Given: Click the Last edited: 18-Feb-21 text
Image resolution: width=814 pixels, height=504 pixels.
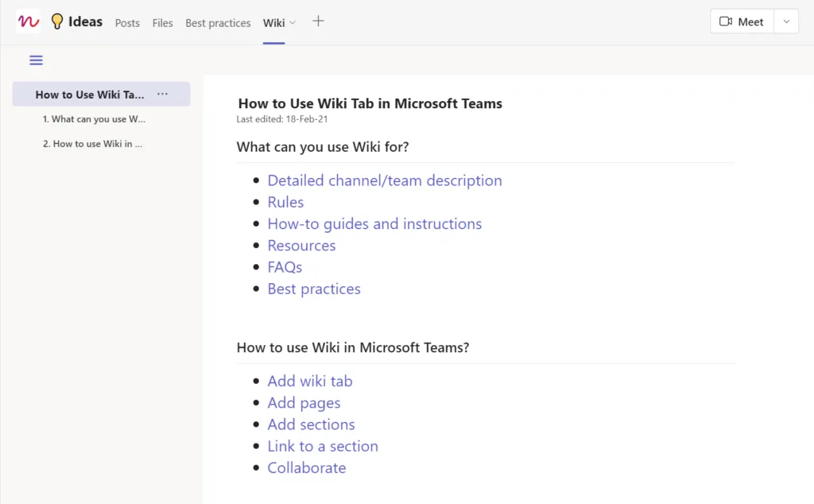Looking at the screenshot, I should [x=282, y=119].
